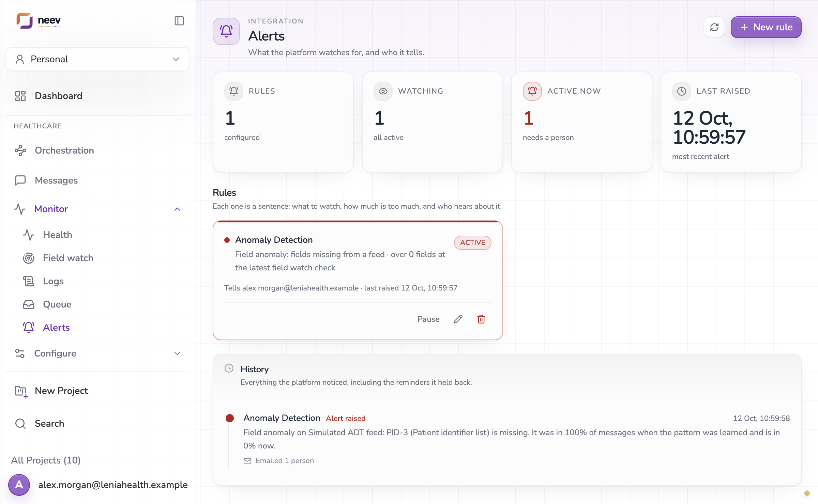Select Alerts in the sidebar
Image resolution: width=818 pixels, height=504 pixels.
(56, 328)
